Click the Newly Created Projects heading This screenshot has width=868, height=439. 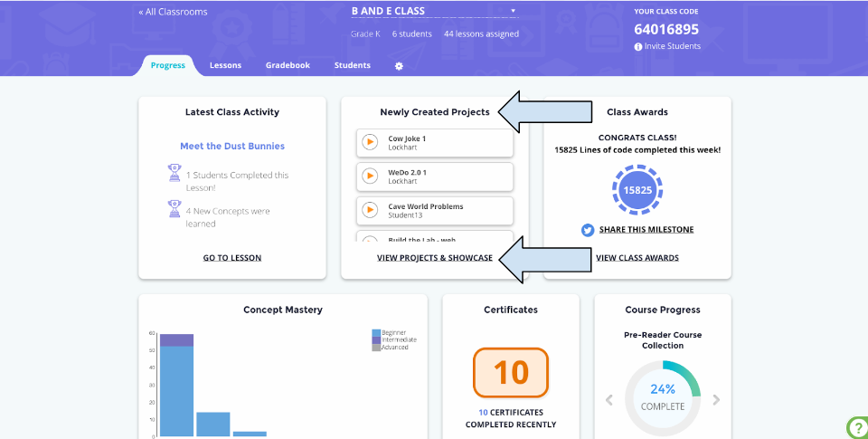point(435,112)
